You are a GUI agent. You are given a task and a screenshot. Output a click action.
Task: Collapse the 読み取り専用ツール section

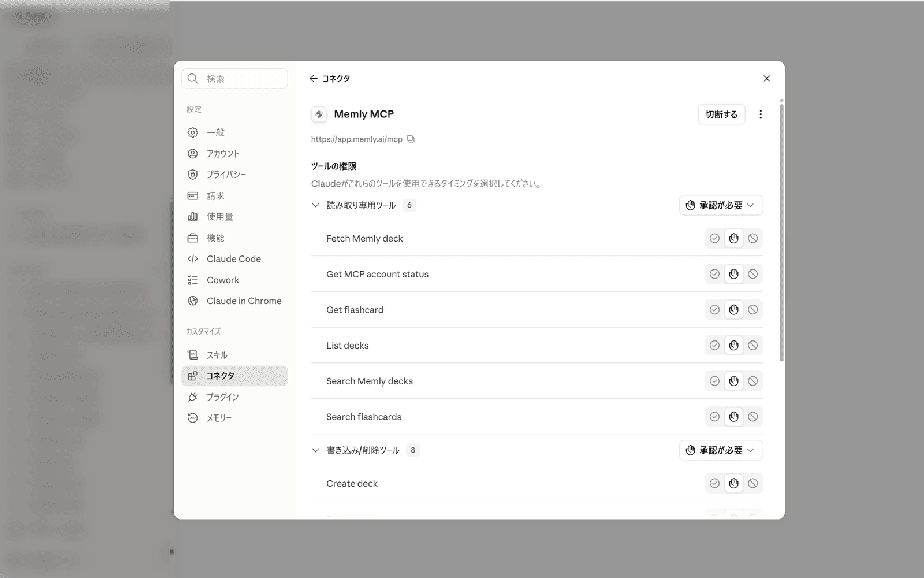[x=315, y=205]
